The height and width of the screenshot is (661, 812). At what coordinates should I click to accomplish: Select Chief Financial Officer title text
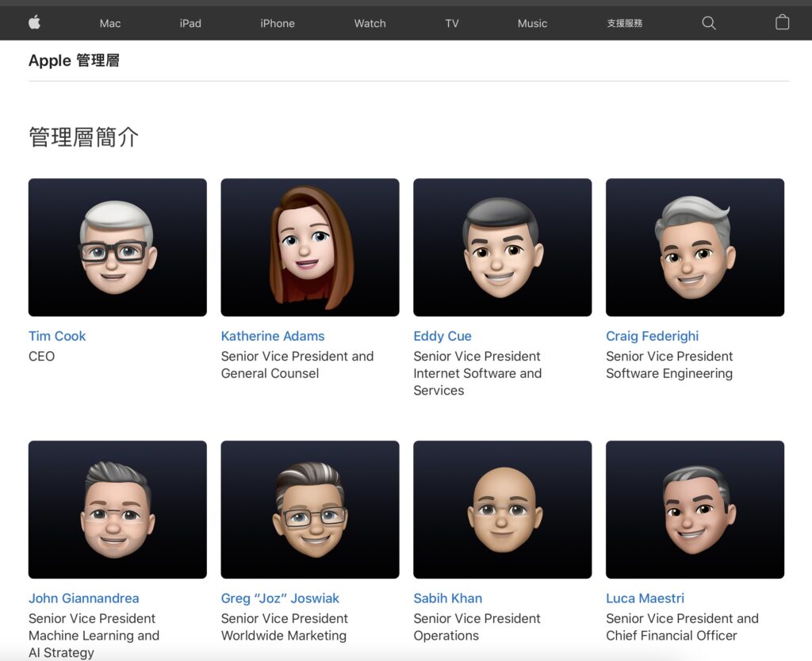671,636
